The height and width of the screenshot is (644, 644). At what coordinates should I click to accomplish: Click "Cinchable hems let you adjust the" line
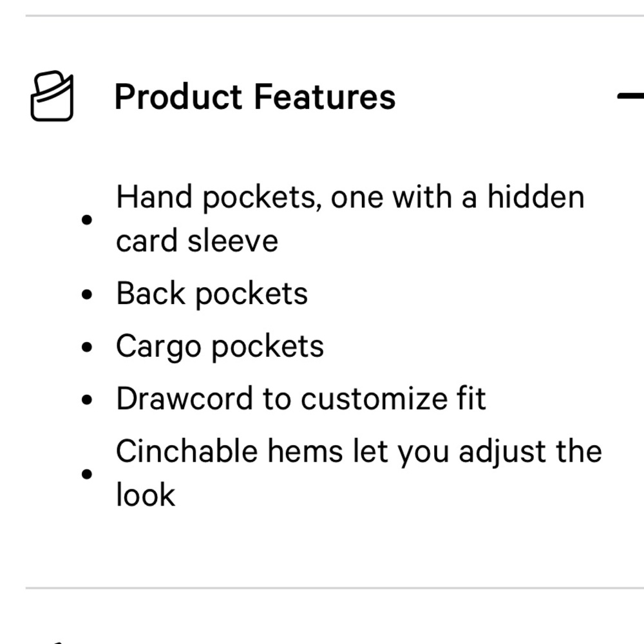click(x=359, y=451)
